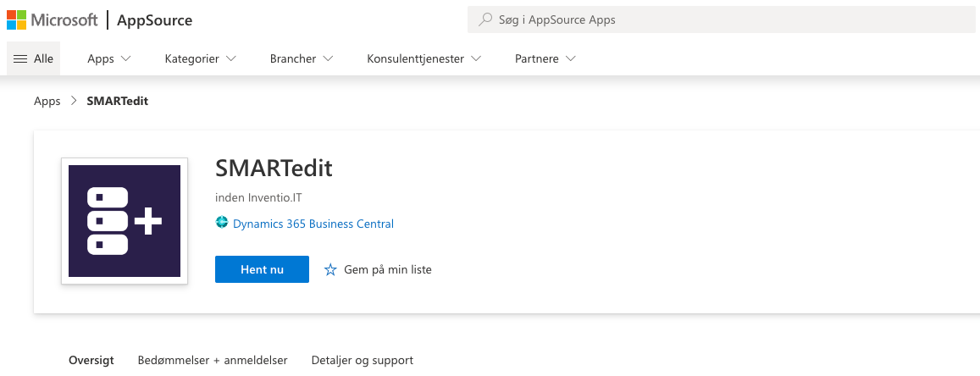Go to Apps in the breadcrumb
980x376 pixels.
point(47,101)
